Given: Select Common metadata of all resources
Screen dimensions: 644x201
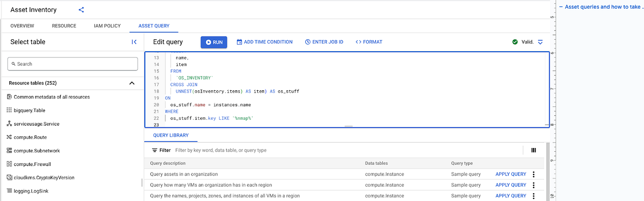Looking at the screenshot, I should [52, 97].
